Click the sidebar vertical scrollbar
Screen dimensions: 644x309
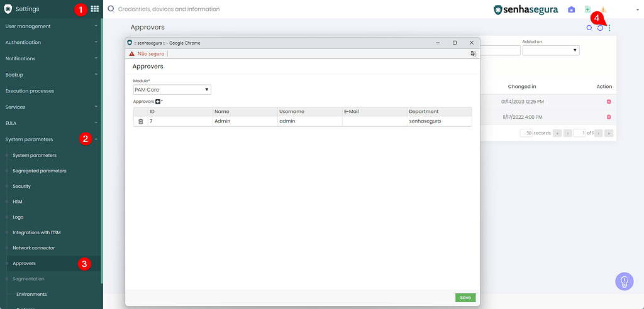pos(101,151)
